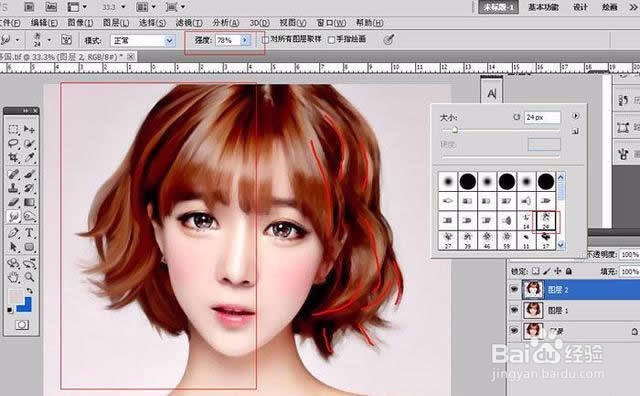This screenshot has width=640, height=396.
Task: Select the Eyedropper tool
Action: pyautogui.click(x=29, y=157)
